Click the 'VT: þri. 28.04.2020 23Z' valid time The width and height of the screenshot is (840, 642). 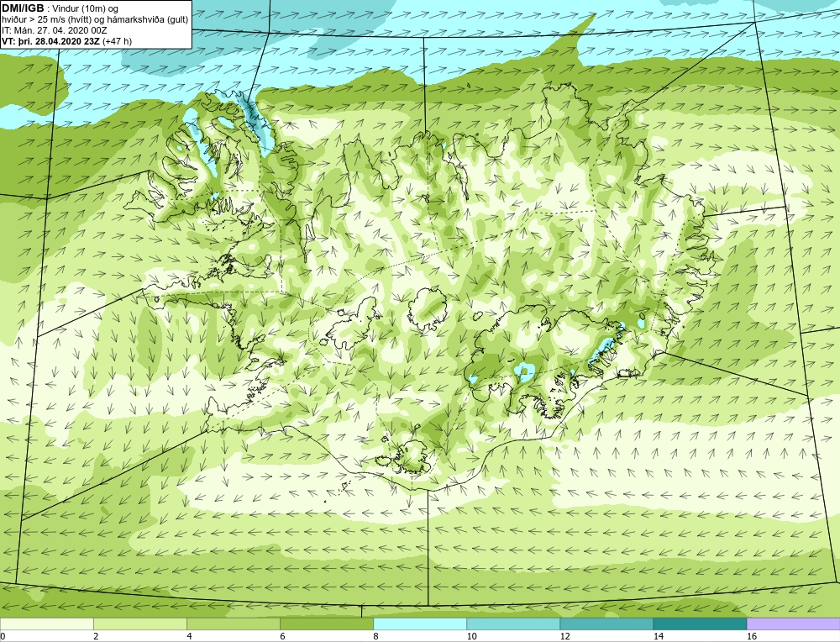coord(51,41)
